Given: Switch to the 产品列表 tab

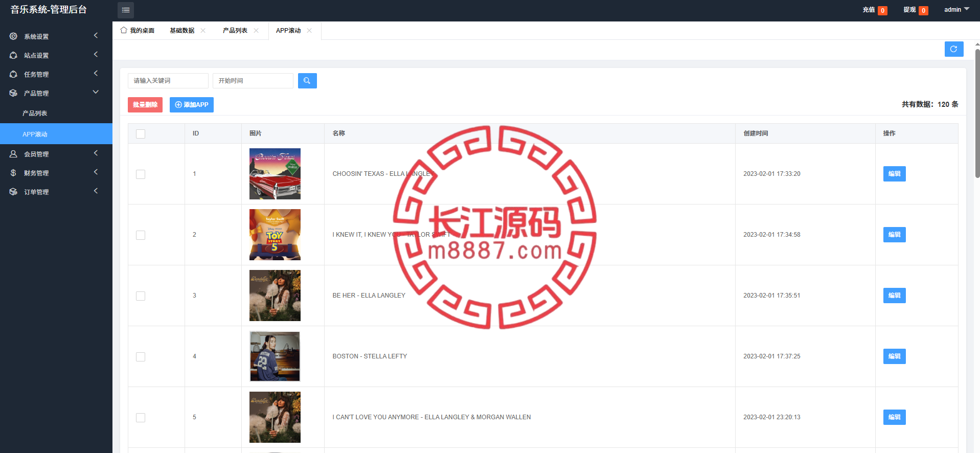Looking at the screenshot, I should [x=235, y=31].
